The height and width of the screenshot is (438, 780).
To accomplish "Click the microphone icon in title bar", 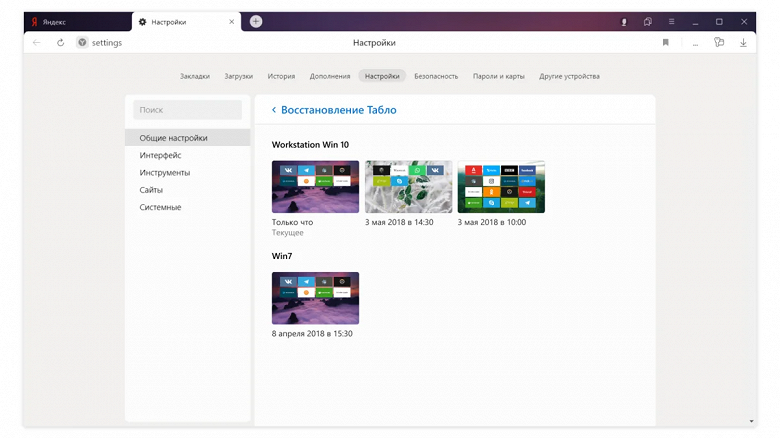I will point(624,22).
